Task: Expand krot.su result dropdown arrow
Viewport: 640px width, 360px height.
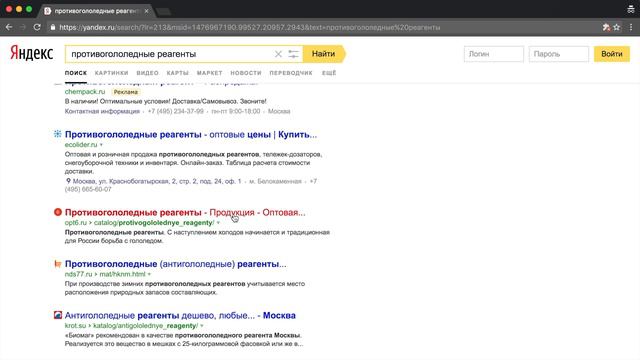Action: [x=202, y=326]
